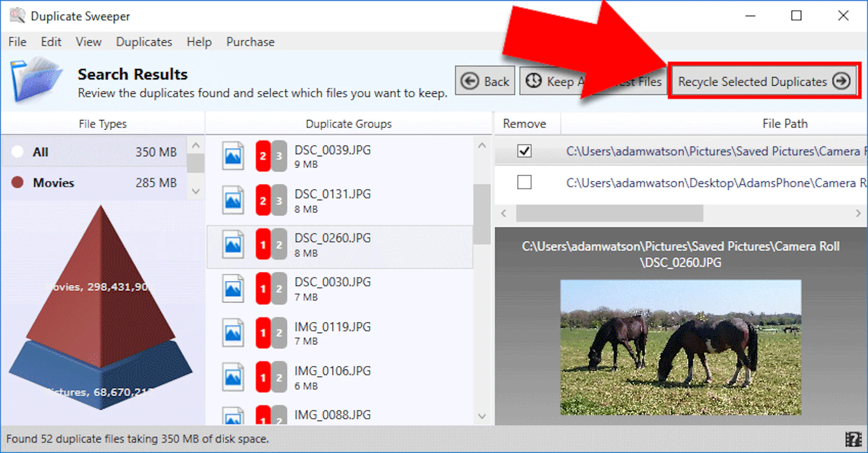The height and width of the screenshot is (453, 868).
Task: Click red duplicate count badge for DSC_0039.JPG
Action: [263, 156]
